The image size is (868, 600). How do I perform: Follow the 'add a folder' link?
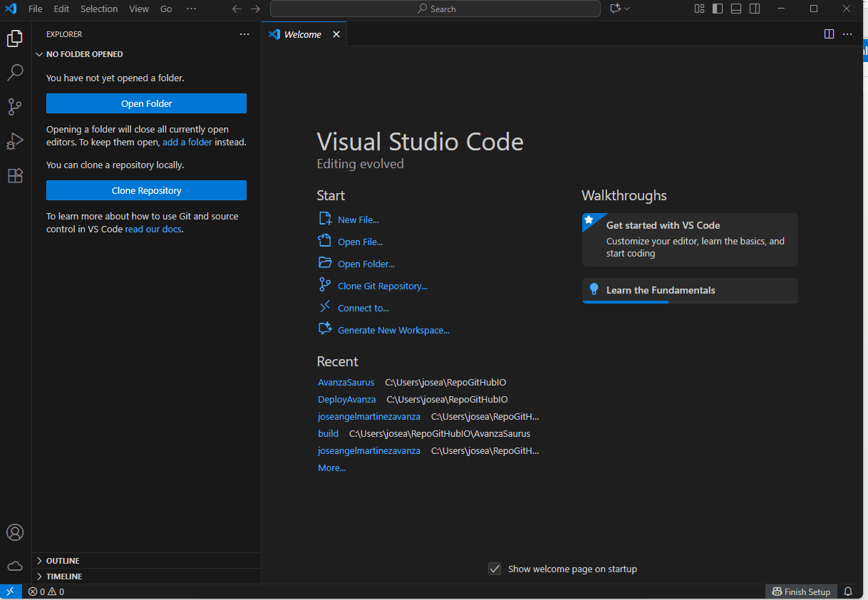(x=187, y=142)
